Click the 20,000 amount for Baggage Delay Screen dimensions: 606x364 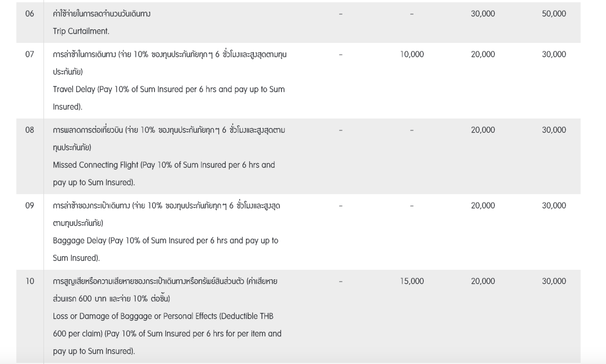point(482,205)
